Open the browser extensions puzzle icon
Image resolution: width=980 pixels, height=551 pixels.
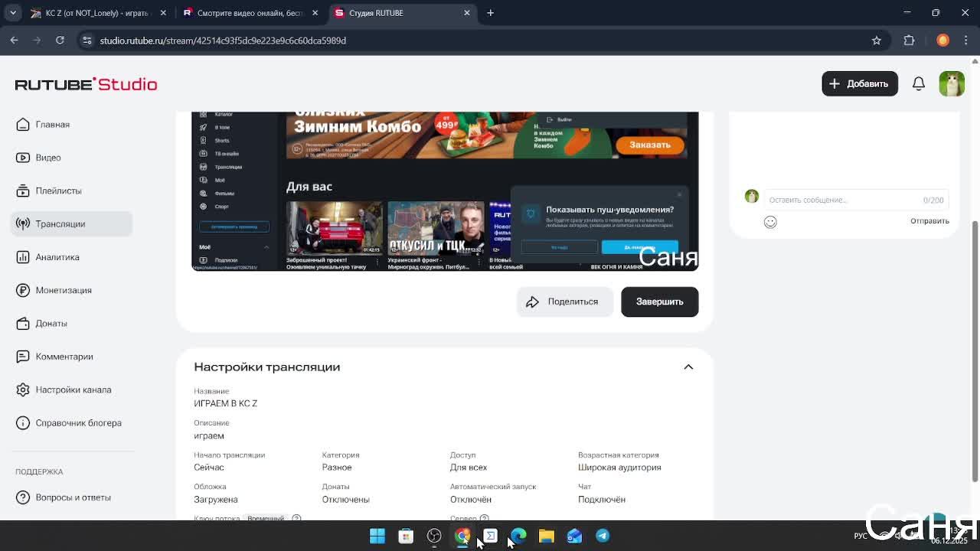tap(910, 41)
